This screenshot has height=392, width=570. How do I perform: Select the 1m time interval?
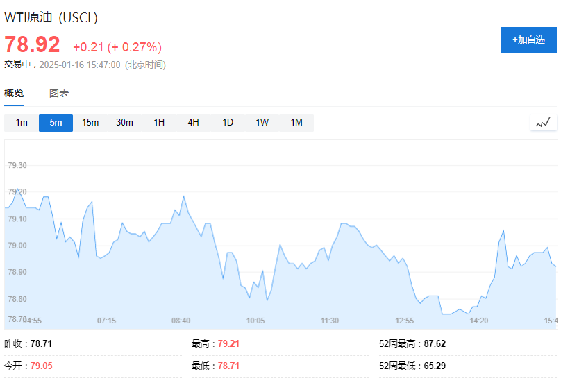click(x=22, y=123)
